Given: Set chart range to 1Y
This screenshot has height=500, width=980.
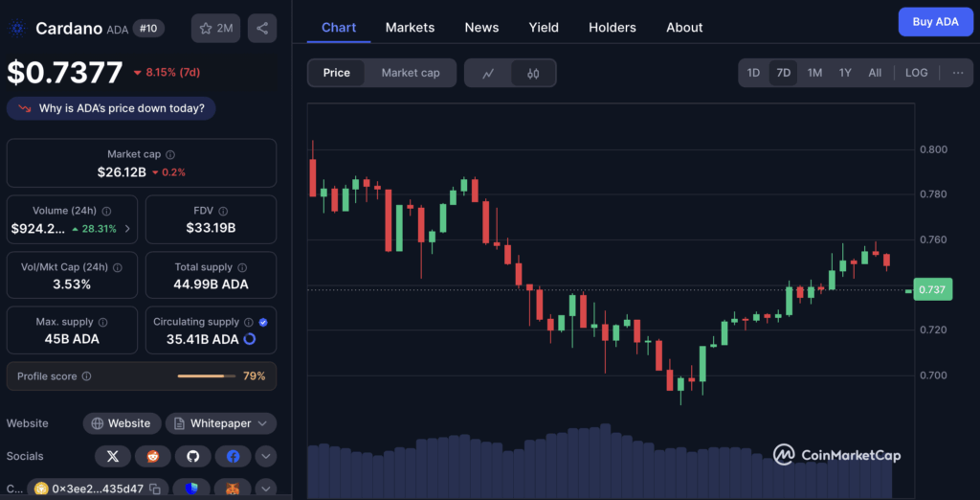Looking at the screenshot, I should [845, 73].
